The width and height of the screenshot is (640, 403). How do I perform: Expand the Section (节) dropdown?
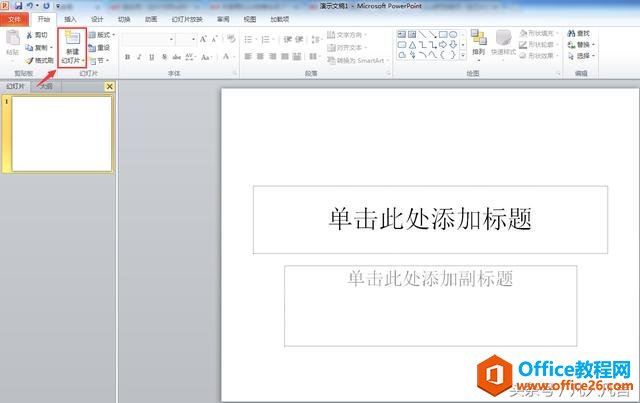click(100, 60)
